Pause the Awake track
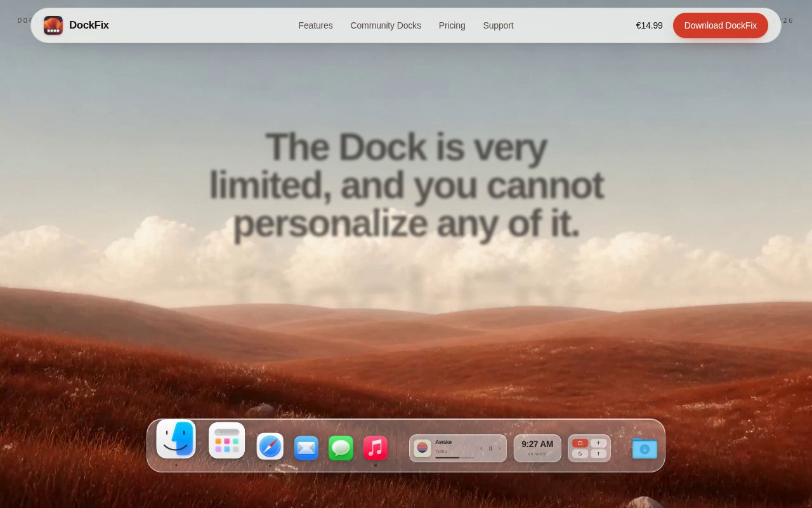 pos(490,448)
